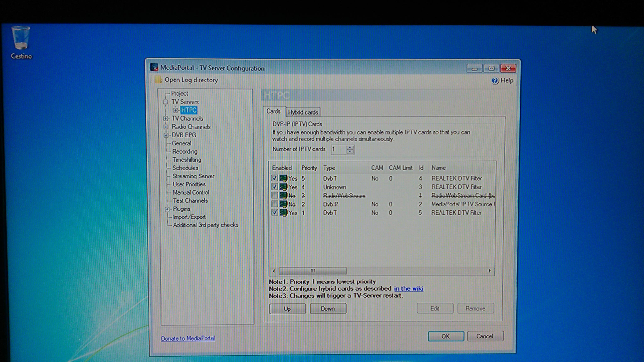Select the 'MediaPortal IPTV Source' card name
Image resolution: width=644 pixels, height=362 pixels.
pos(463,204)
